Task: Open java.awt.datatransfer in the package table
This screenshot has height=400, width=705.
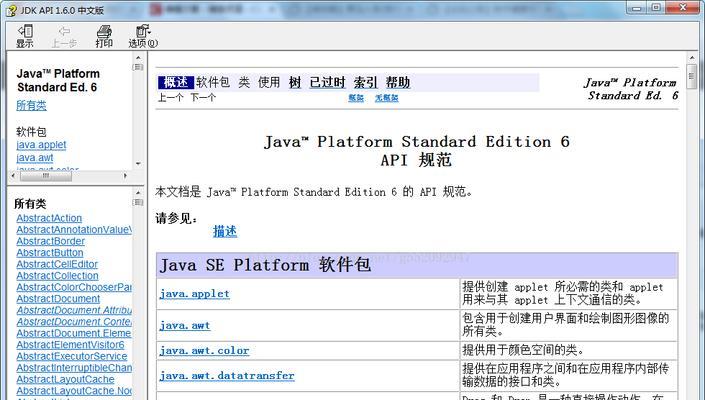Action: click(227, 375)
